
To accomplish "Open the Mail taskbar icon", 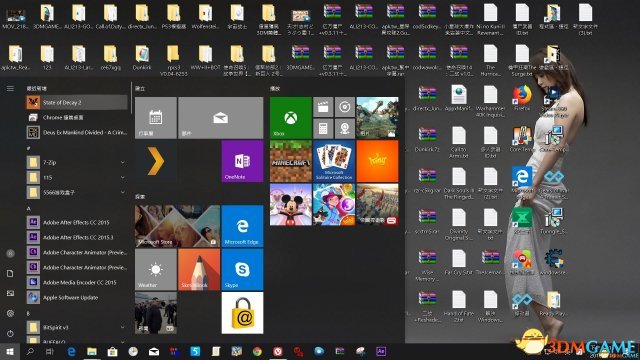I will point(154,351).
